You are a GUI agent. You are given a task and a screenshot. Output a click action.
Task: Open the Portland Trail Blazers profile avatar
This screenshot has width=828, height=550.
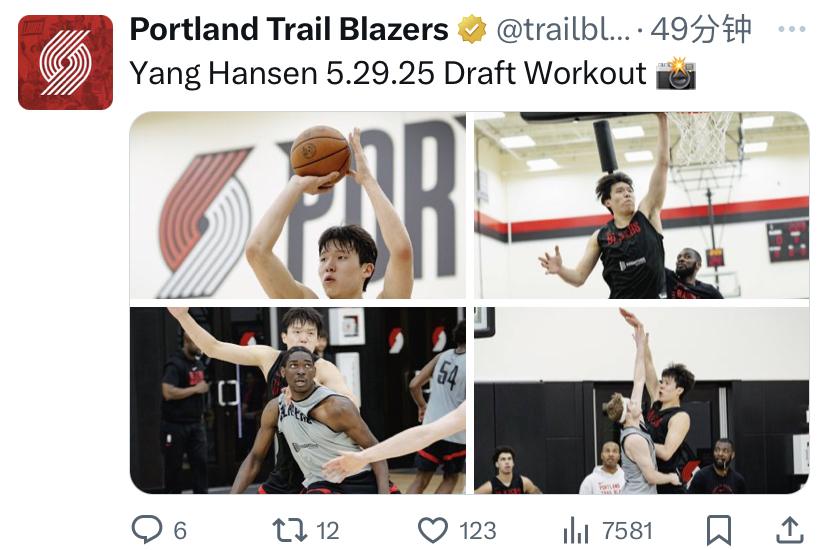point(65,62)
